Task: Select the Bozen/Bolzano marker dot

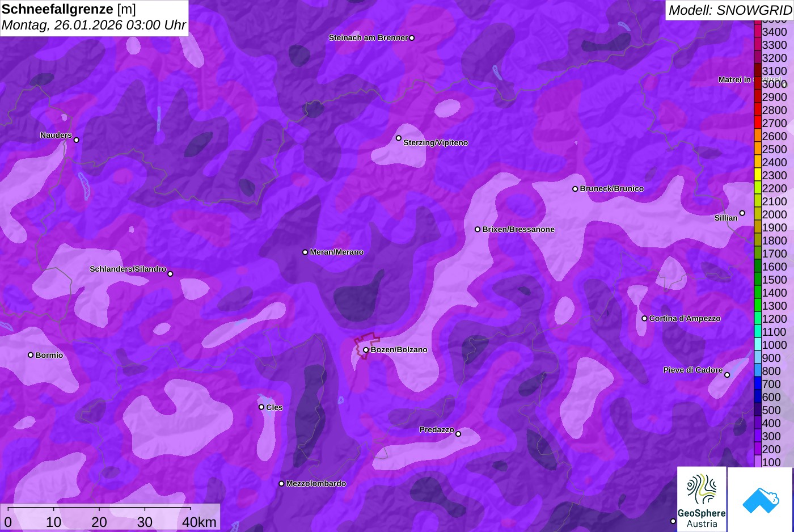Action: point(366,350)
